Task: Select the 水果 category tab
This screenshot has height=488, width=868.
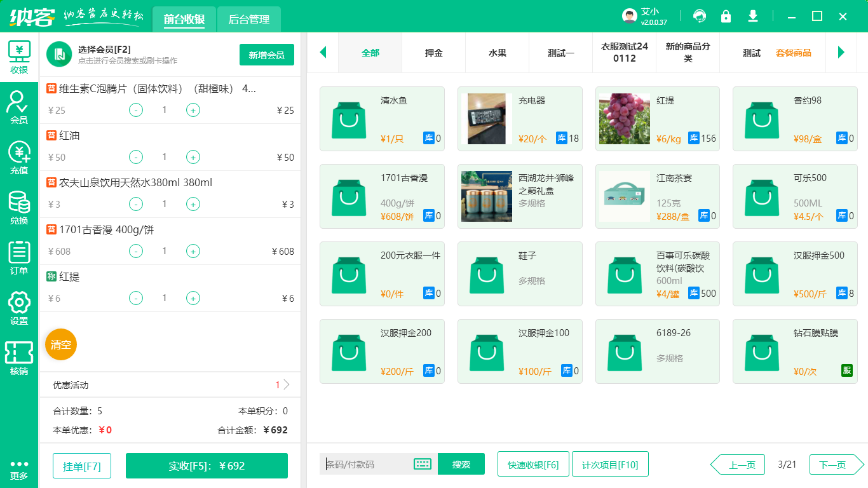Action: tap(497, 53)
